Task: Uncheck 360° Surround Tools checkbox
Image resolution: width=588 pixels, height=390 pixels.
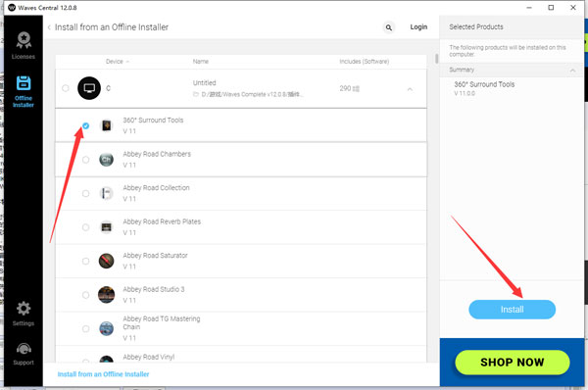Action: pyautogui.click(x=86, y=125)
